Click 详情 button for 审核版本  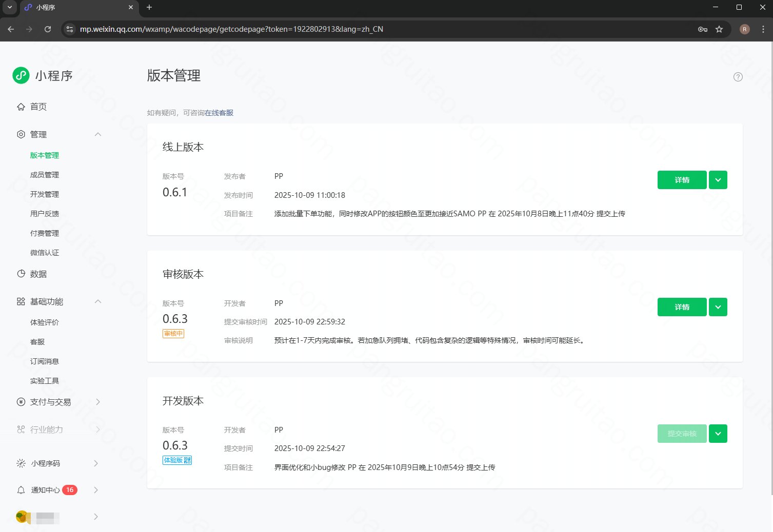[682, 307]
